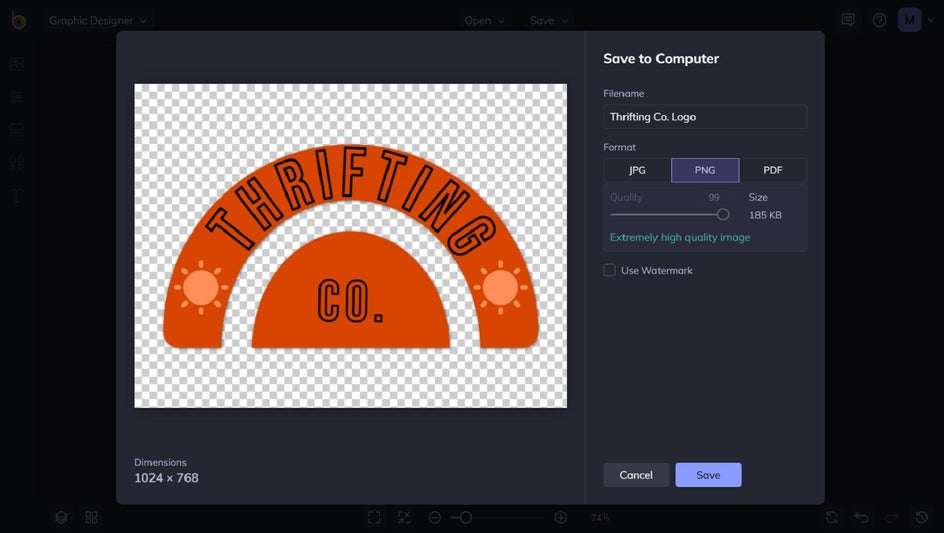Expand the Open menu dropdown
This screenshot has width=944, height=533.
(x=485, y=20)
